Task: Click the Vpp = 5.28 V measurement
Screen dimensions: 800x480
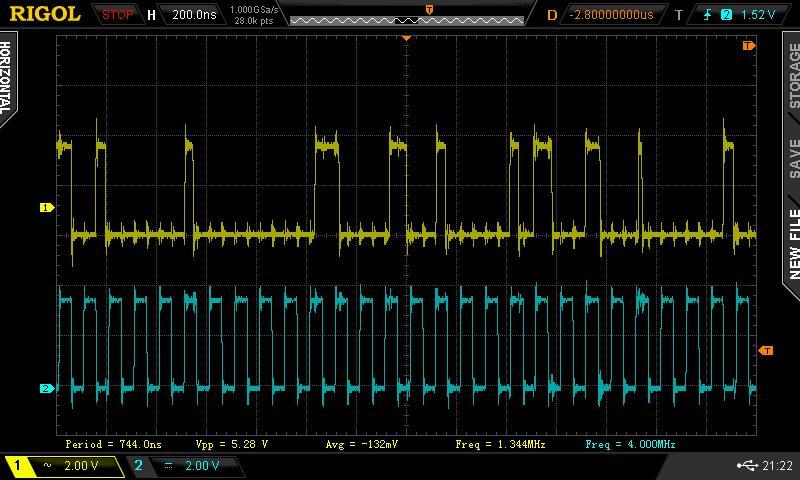Action: 232,444
